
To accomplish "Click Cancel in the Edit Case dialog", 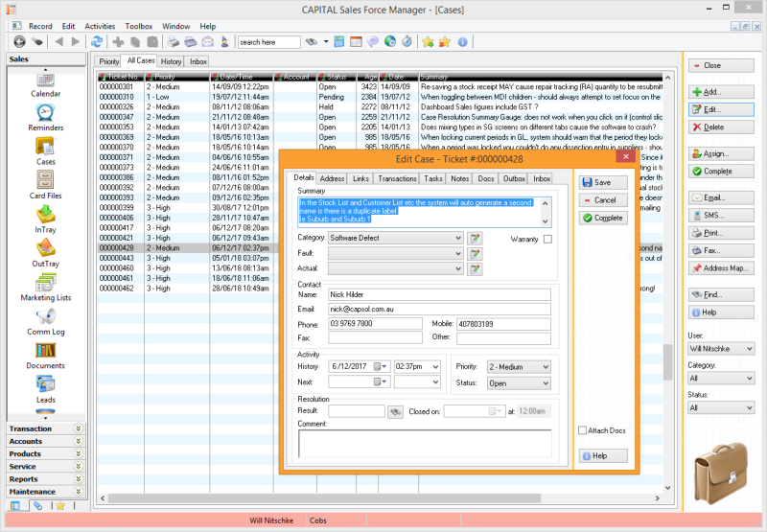I will pyautogui.click(x=603, y=200).
